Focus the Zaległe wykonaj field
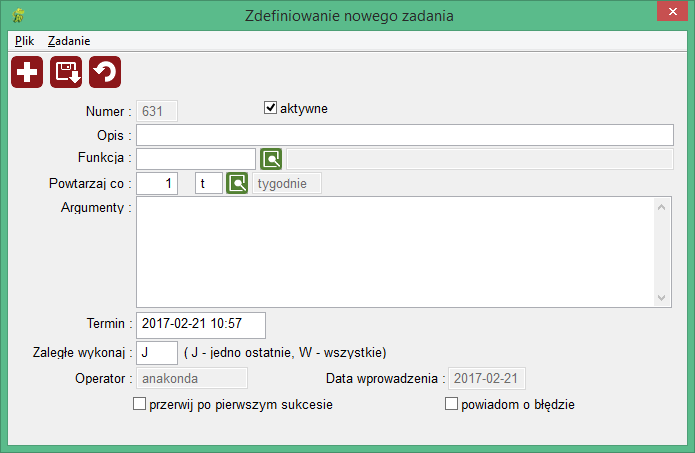The height and width of the screenshot is (453, 695). pos(157,353)
